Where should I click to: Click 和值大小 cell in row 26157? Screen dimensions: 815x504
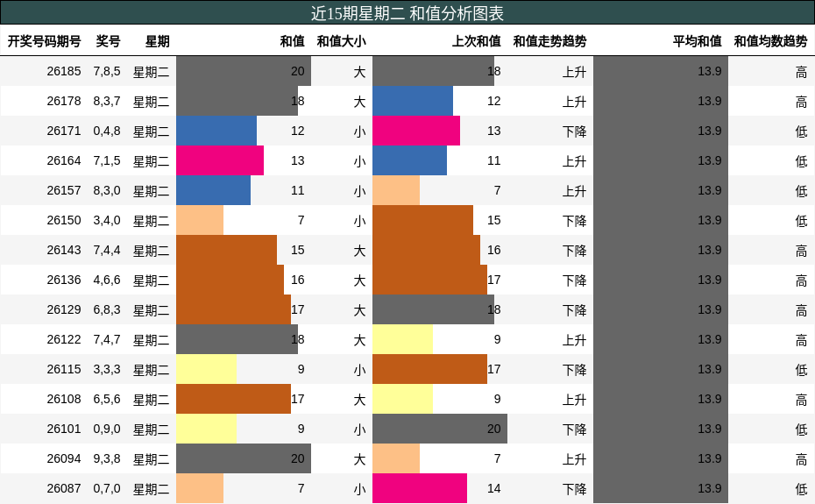[x=359, y=191]
